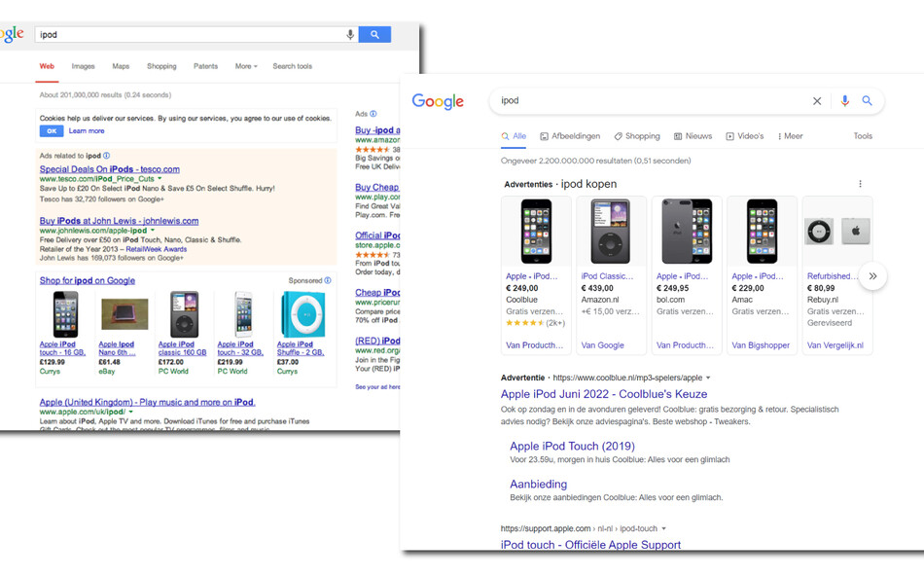Screen dimensions: 924x578
Task: Open the 'Alle' tab in new Google results
Action: click(514, 136)
